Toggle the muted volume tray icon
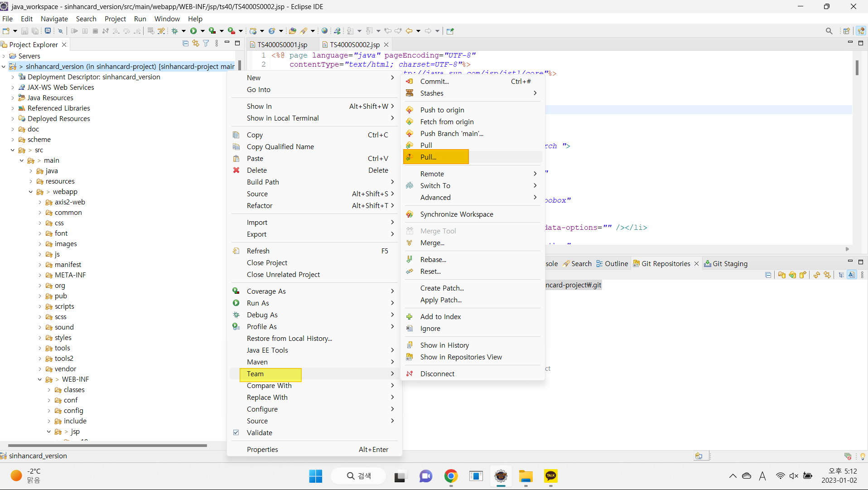Image resolution: width=868 pixels, height=490 pixels. [794, 476]
